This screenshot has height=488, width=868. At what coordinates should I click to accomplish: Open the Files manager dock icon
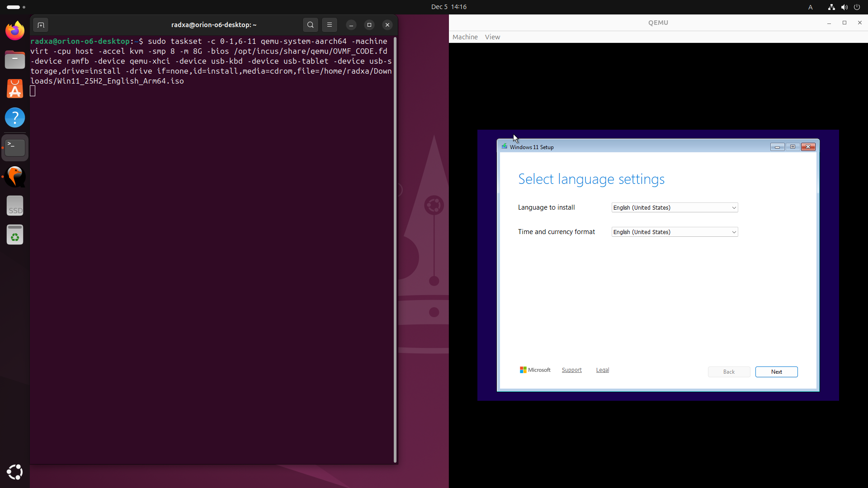pos(15,60)
